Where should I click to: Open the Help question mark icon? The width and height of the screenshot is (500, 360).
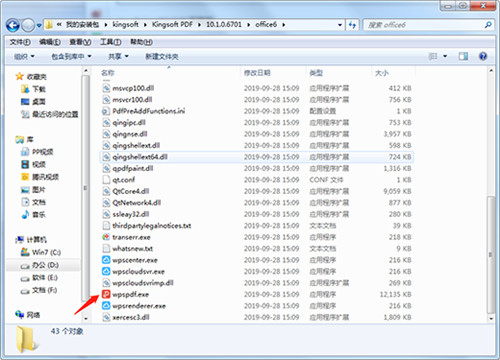tap(483, 56)
